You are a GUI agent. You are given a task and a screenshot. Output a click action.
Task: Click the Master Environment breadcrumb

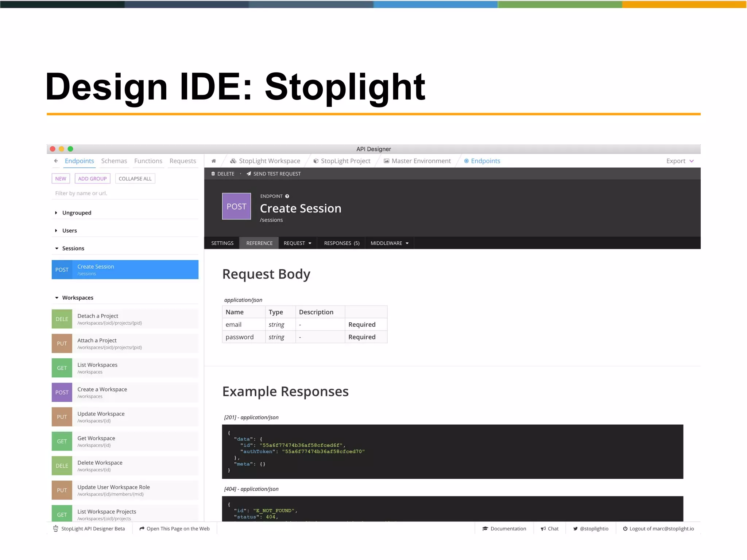coord(417,161)
